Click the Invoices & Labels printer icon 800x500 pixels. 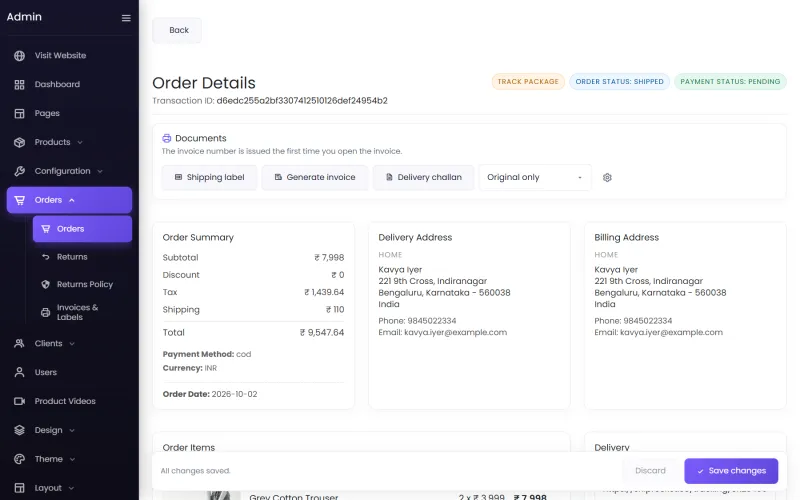pos(45,312)
